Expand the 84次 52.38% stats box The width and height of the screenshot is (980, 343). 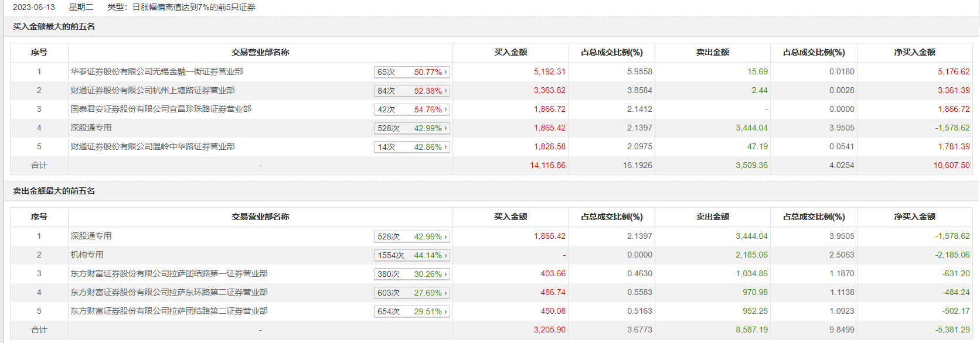[411, 91]
